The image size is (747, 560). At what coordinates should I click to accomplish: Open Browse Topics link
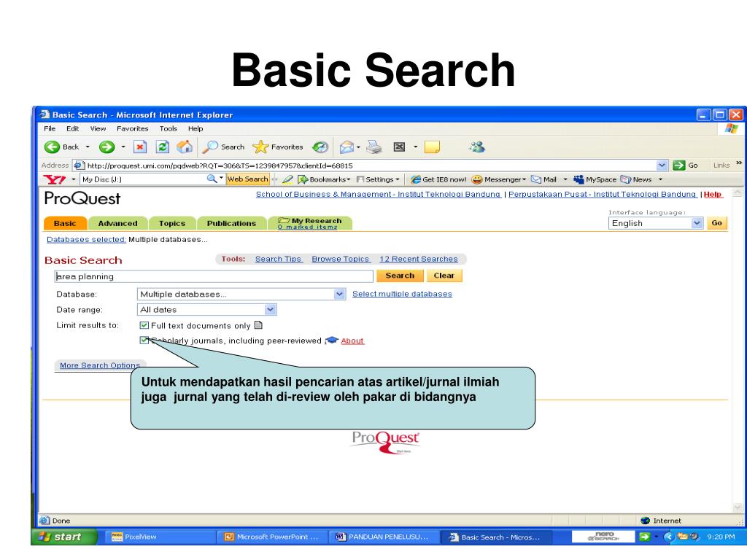point(341,259)
